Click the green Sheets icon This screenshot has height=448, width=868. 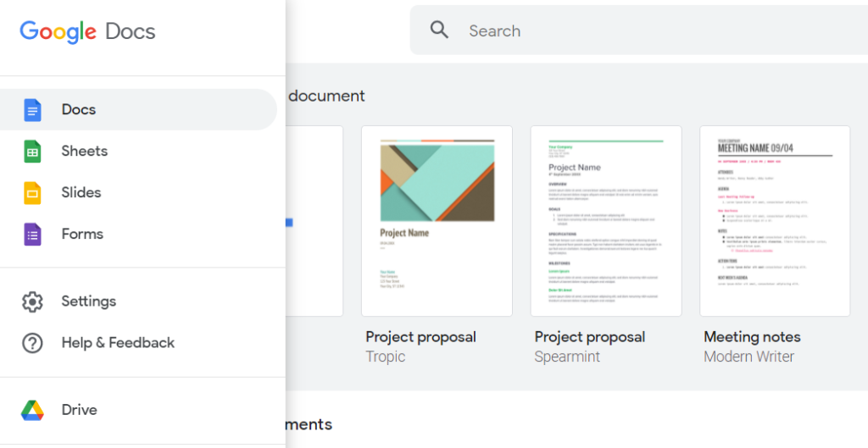coord(33,151)
